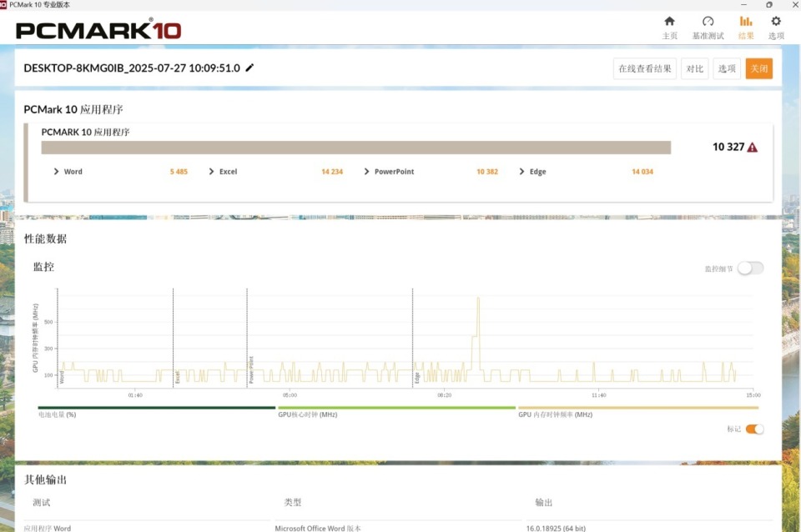Expand the Edge score row
The image size is (801, 532).
(522, 172)
